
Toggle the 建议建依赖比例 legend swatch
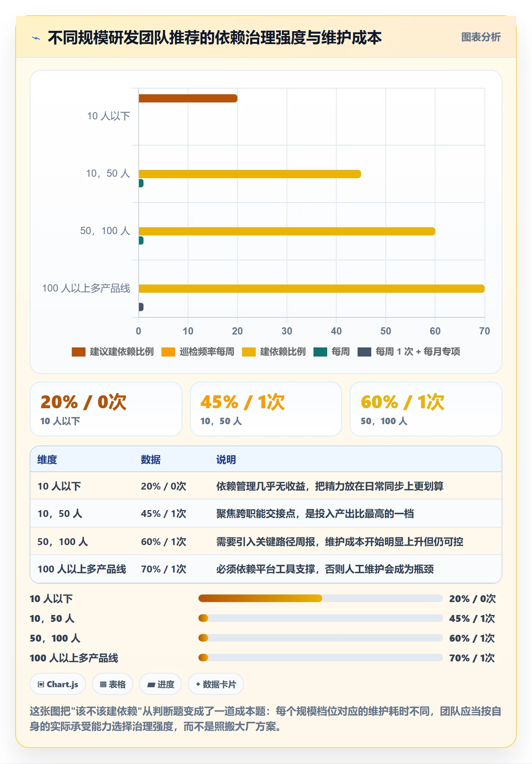79,352
